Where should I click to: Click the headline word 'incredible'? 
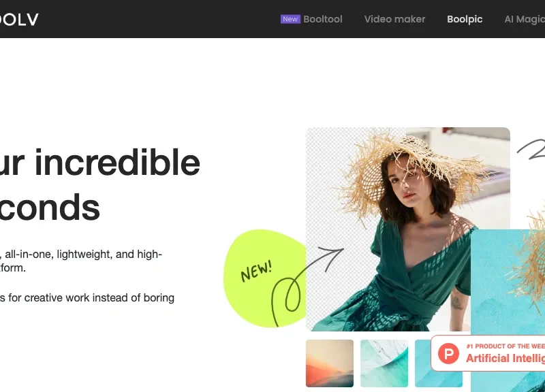[117, 162]
